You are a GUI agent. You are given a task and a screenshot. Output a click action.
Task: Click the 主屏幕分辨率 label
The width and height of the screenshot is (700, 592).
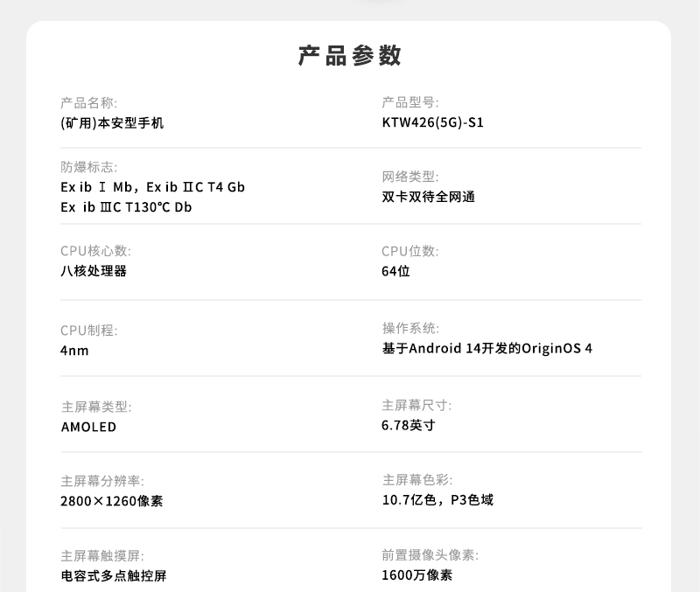(101, 481)
